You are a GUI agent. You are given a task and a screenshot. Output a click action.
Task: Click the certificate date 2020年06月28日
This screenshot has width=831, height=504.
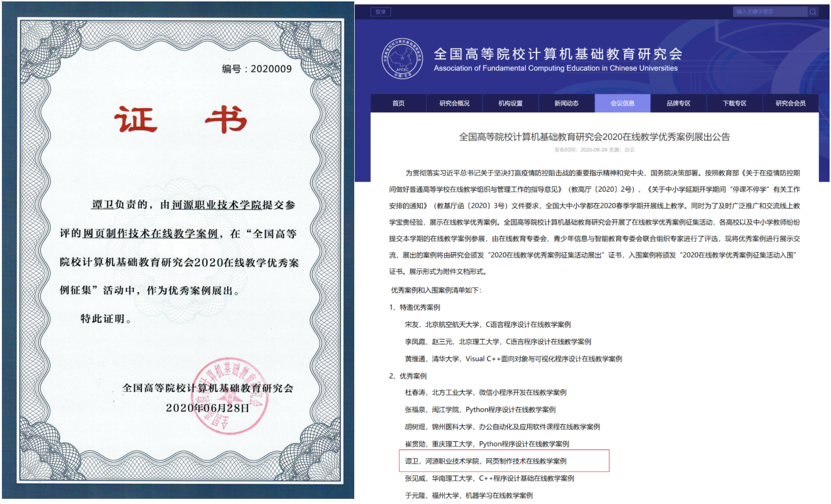(207, 408)
